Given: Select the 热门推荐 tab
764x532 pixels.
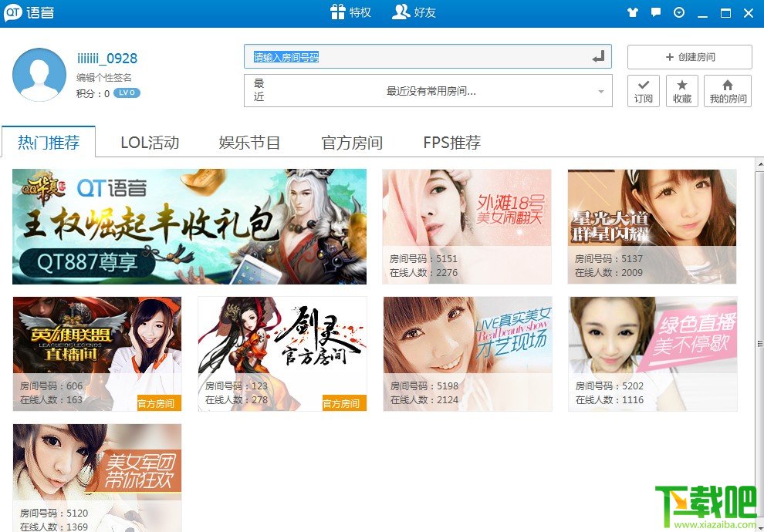Looking at the screenshot, I should click(x=49, y=142).
